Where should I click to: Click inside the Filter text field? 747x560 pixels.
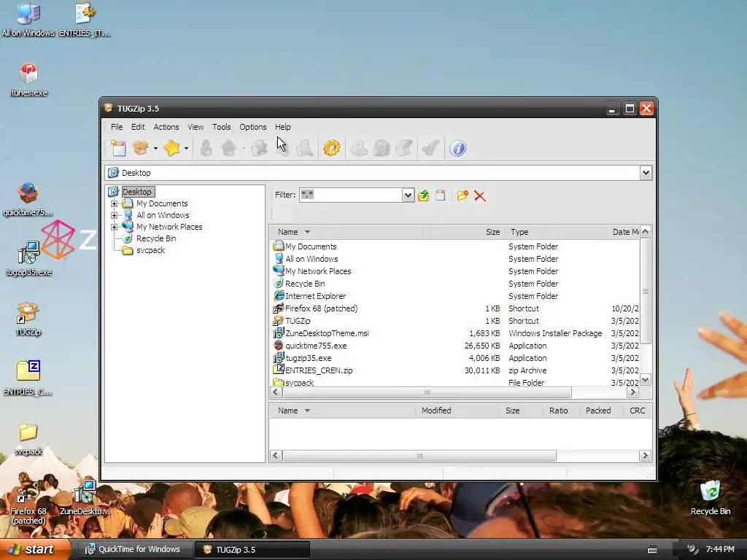click(351, 195)
